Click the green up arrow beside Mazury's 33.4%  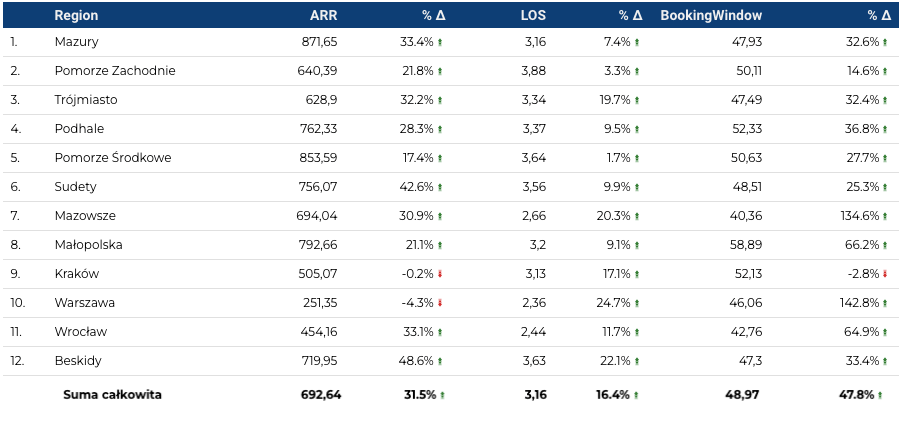[440, 42]
